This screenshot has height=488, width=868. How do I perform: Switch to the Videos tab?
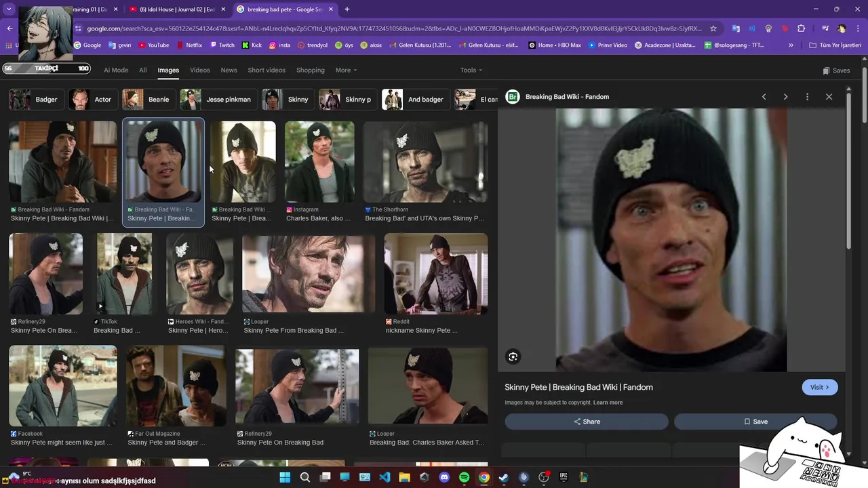coord(200,70)
